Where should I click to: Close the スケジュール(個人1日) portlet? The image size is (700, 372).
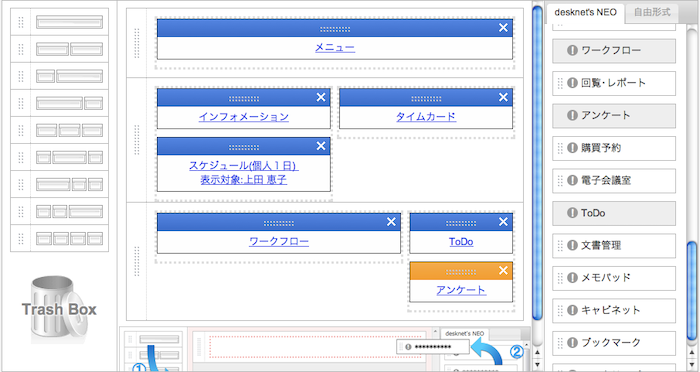point(321,146)
